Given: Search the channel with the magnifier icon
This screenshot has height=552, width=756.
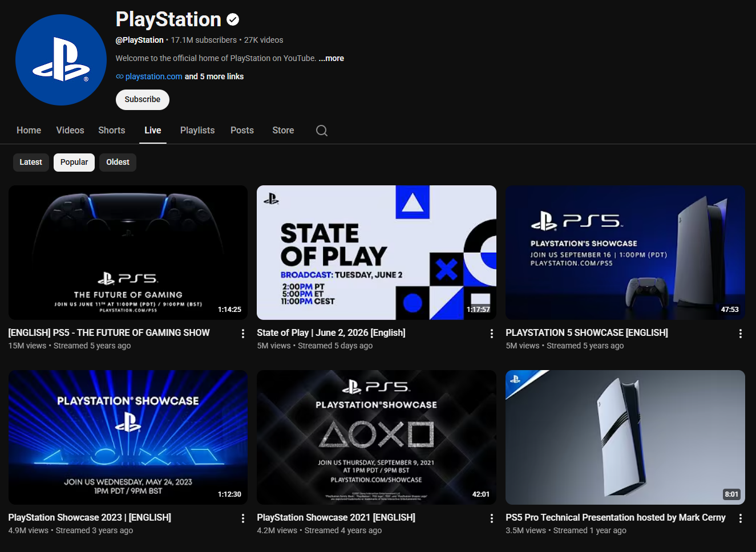Looking at the screenshot, I should click(x=322, y=131).
